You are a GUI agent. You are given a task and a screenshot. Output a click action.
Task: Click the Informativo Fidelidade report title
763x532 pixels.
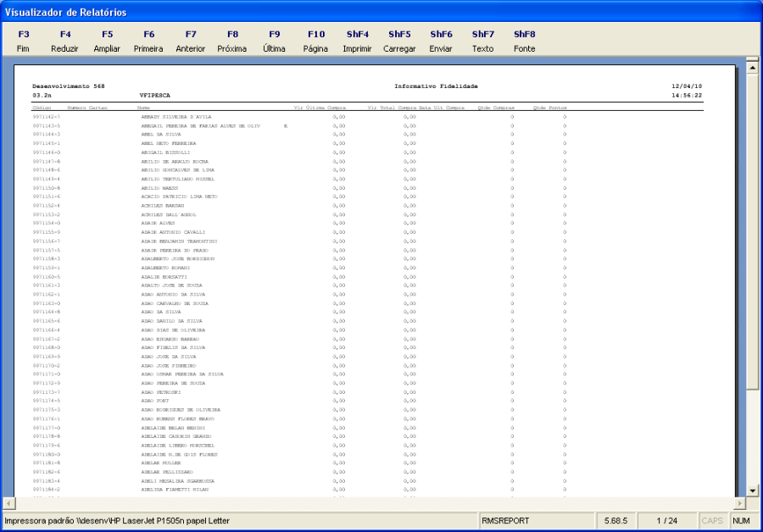[x=436, y=86]
